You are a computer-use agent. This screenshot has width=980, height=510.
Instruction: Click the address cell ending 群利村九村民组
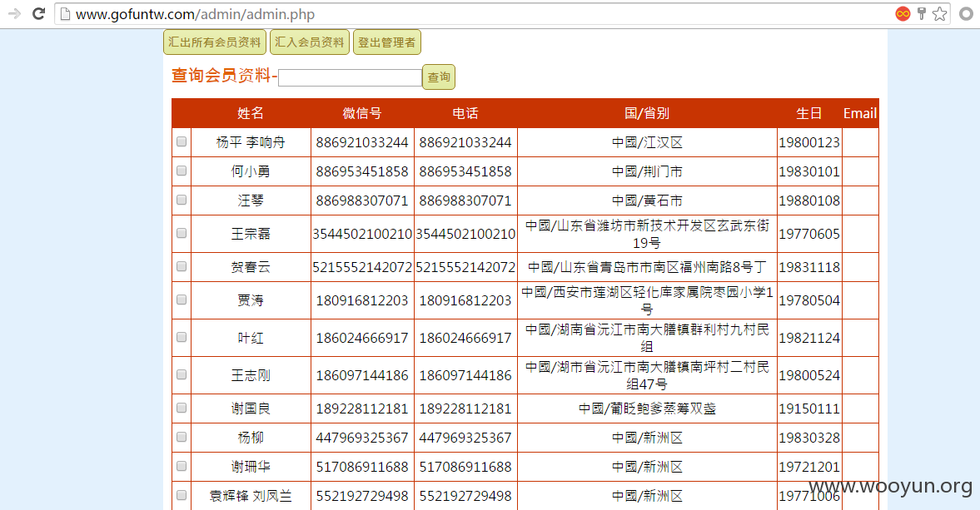click(x=647, y=338)
